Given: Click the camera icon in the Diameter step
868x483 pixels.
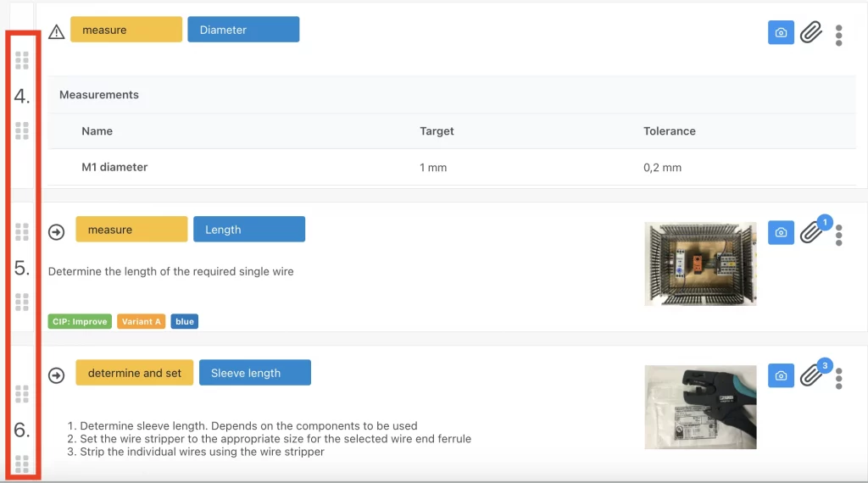Looking at the screenshot, I should pos(781,33).
